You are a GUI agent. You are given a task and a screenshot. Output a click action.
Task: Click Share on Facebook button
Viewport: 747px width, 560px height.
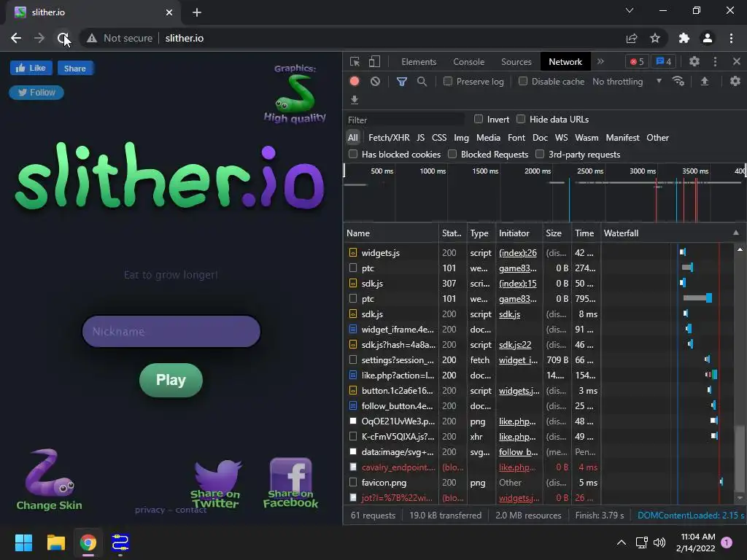pos(290,483)
